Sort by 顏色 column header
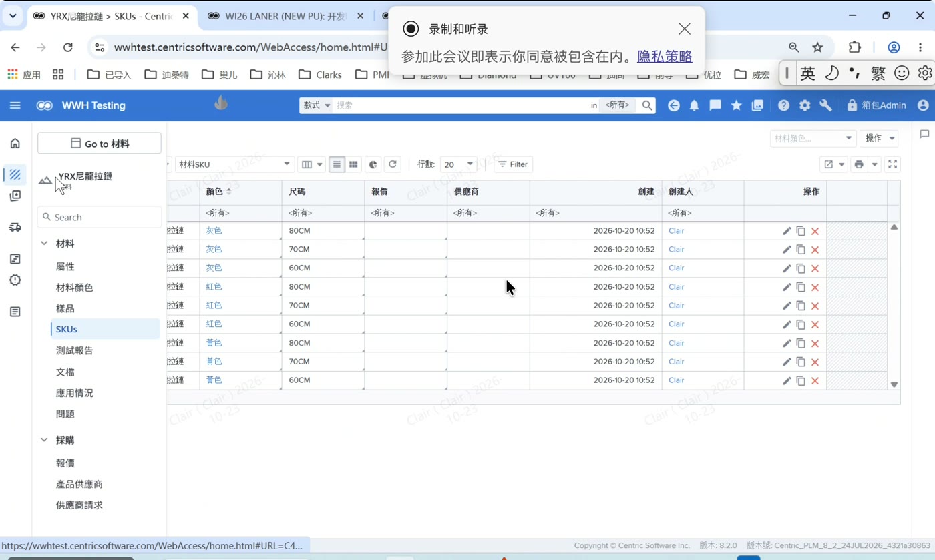 [x=214, y=192]
